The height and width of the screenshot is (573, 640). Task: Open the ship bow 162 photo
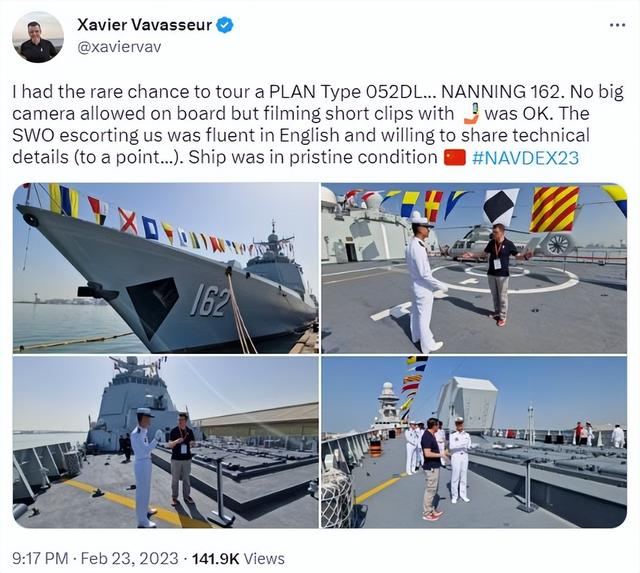(166, 268)
